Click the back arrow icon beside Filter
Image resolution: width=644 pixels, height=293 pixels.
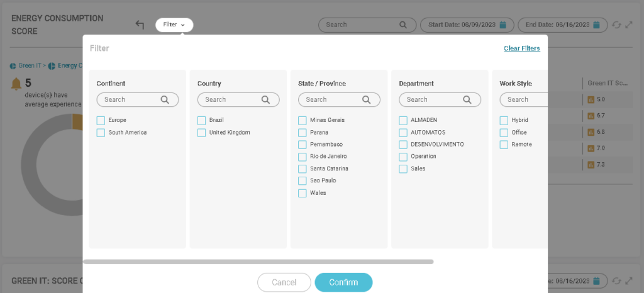point(140,25)
